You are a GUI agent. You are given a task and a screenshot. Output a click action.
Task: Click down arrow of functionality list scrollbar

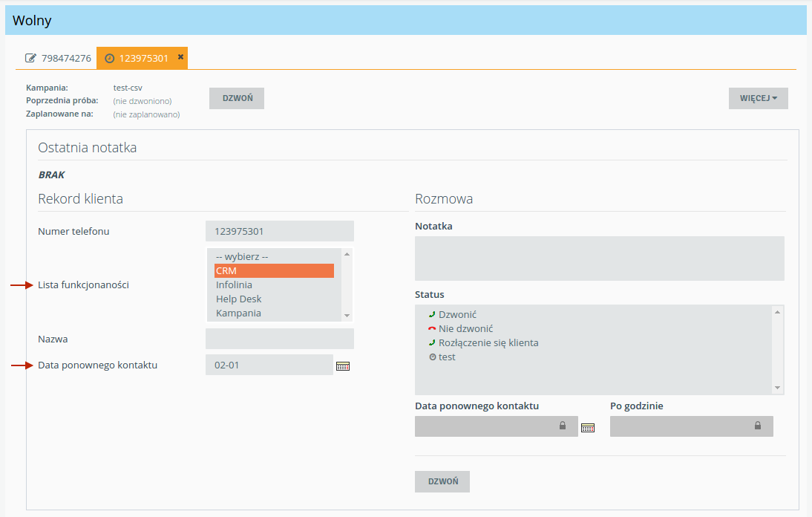point(347,316)
